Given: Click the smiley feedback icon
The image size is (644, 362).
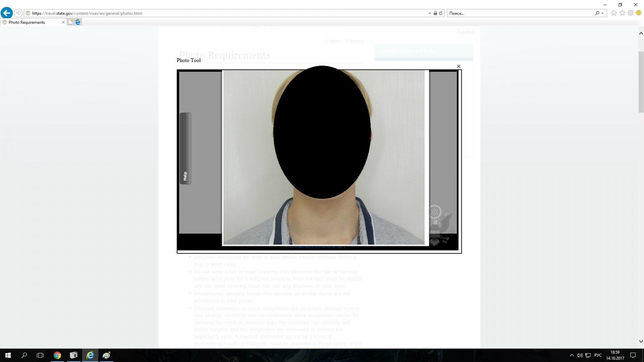Looking at the screenshot, I should click(638, 13).
